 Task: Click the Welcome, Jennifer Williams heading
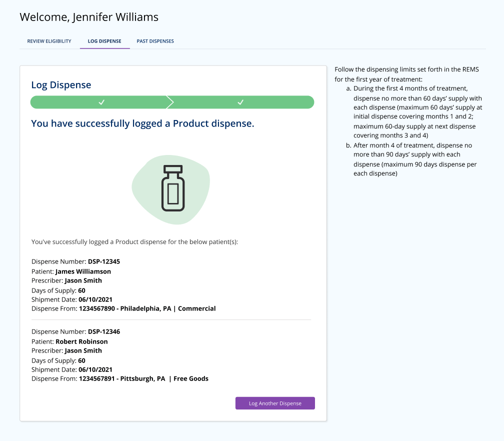coord(89,17)
